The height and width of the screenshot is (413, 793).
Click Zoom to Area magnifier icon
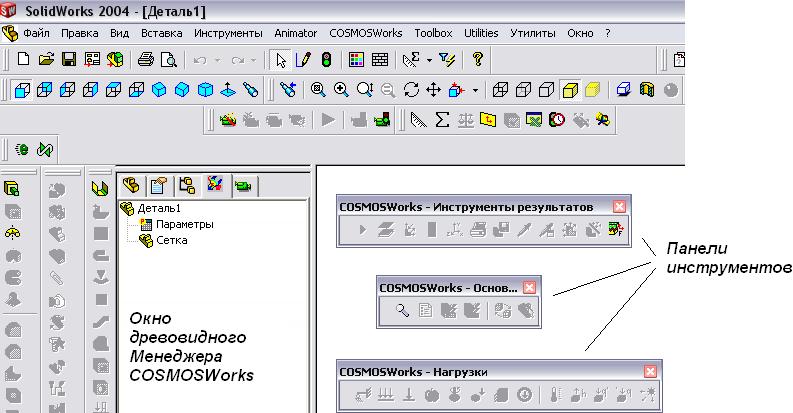pos(341,90)
